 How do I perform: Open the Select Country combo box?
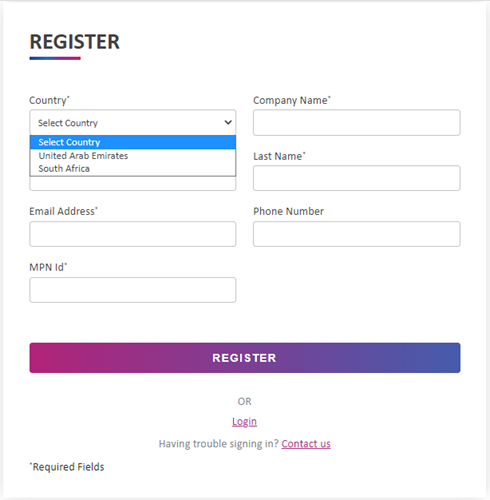pyautogui.click(x=133, y=122)
